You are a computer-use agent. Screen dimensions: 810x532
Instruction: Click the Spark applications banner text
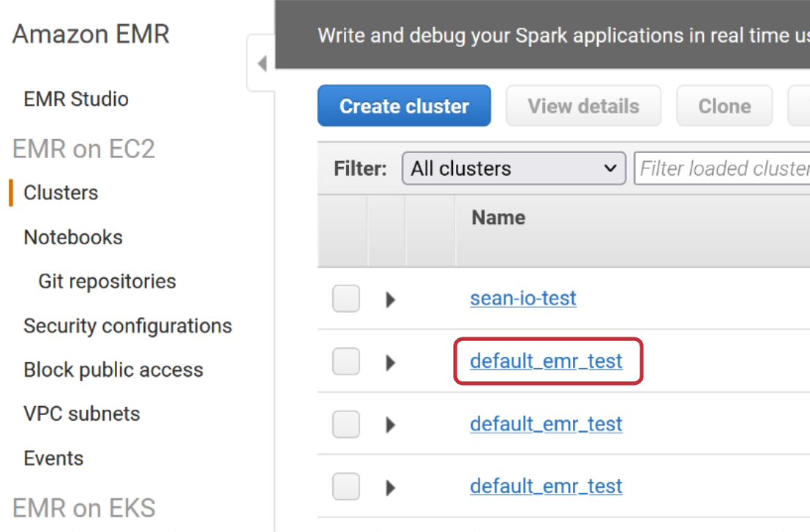[563, 36]
